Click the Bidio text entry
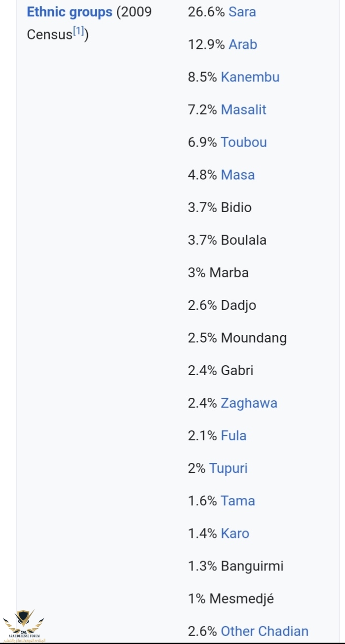This screenshot has height=644, width=345. click(x=236, y=207)
